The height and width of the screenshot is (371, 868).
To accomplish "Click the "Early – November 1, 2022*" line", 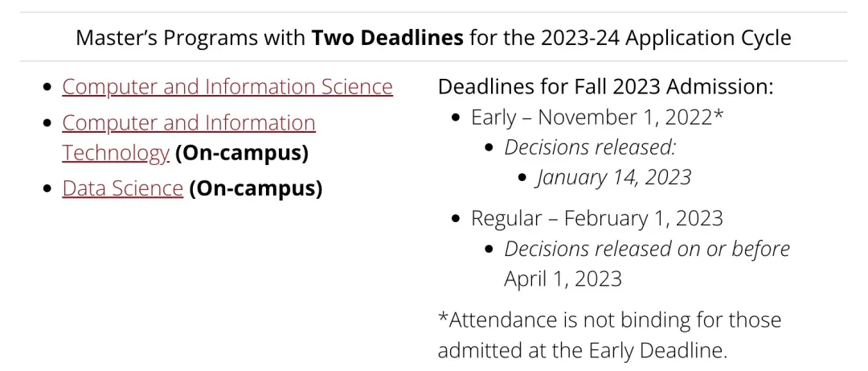I will pos(597,117).
